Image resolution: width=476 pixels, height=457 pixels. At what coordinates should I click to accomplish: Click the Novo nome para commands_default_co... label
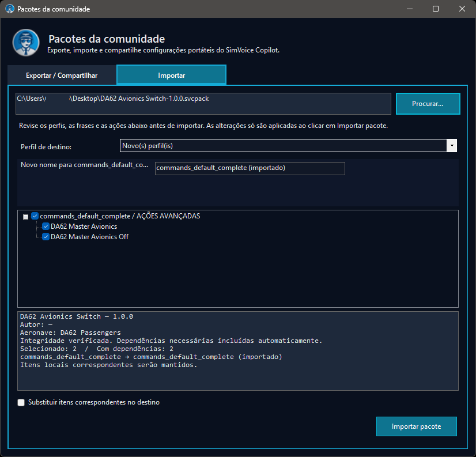click(x=84, y=165)
